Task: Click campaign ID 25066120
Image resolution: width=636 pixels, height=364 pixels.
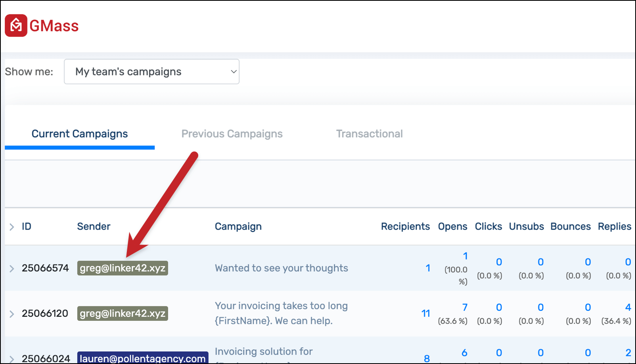Action: click(45, 313)
